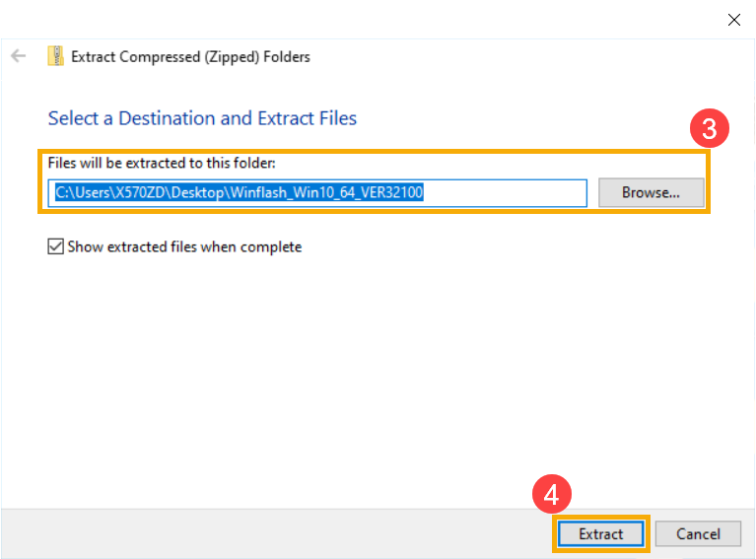Open the Browse... folder picker

click(x=651, y=192)
